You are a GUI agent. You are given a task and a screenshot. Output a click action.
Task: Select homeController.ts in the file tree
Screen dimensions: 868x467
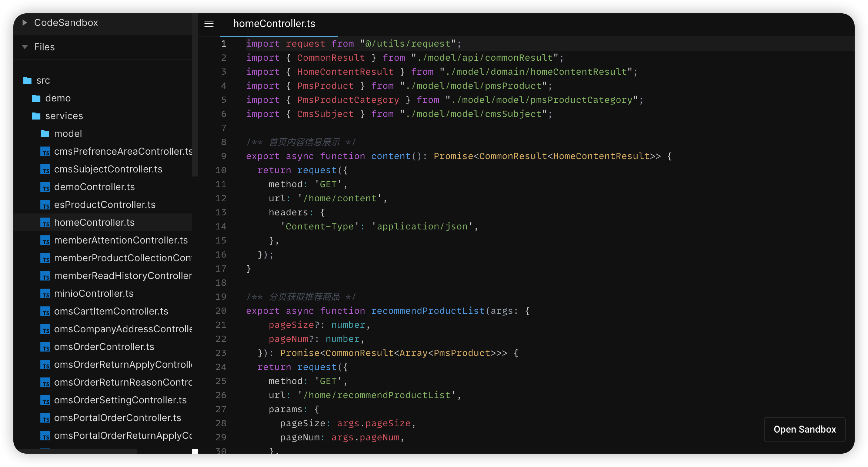click(x=94, y=222)
